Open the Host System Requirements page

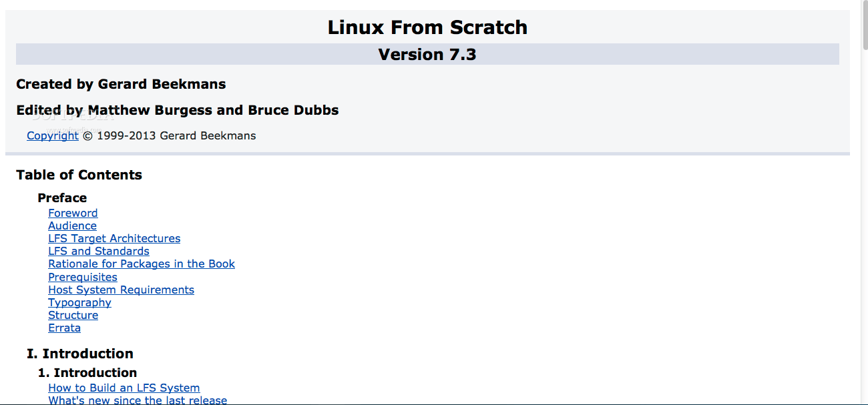pyautogui.click(x=121, y=290)
